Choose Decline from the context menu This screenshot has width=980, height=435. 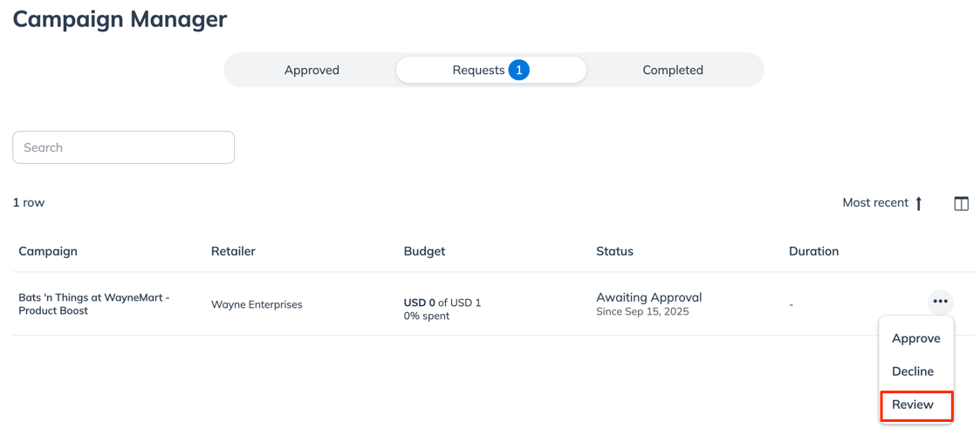[913, 371]
